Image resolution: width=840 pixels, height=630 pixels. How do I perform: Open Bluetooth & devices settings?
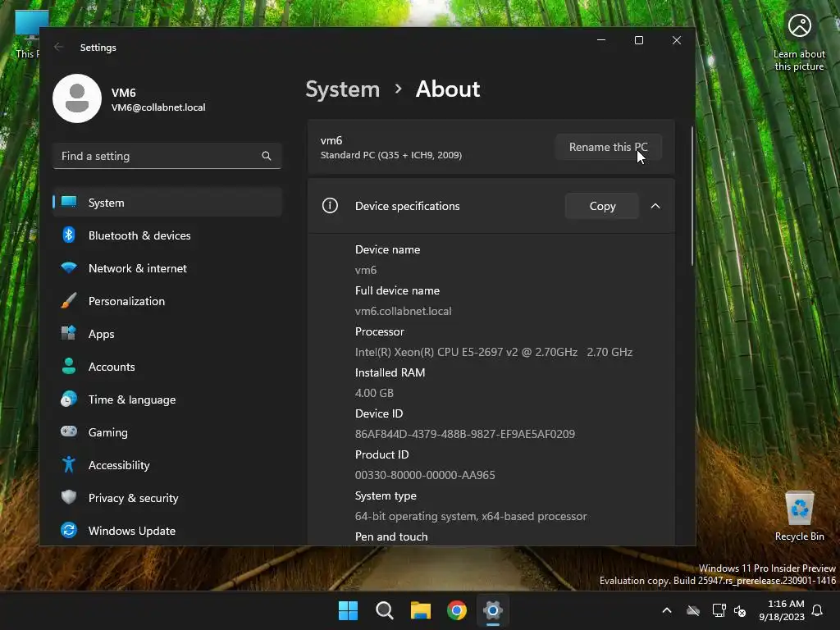point(167,235)
